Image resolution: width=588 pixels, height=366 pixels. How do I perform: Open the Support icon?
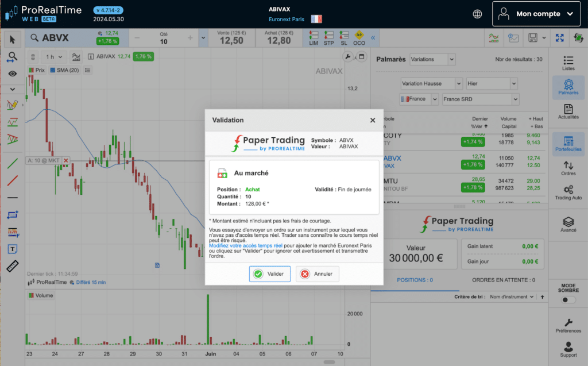[568, 349]
